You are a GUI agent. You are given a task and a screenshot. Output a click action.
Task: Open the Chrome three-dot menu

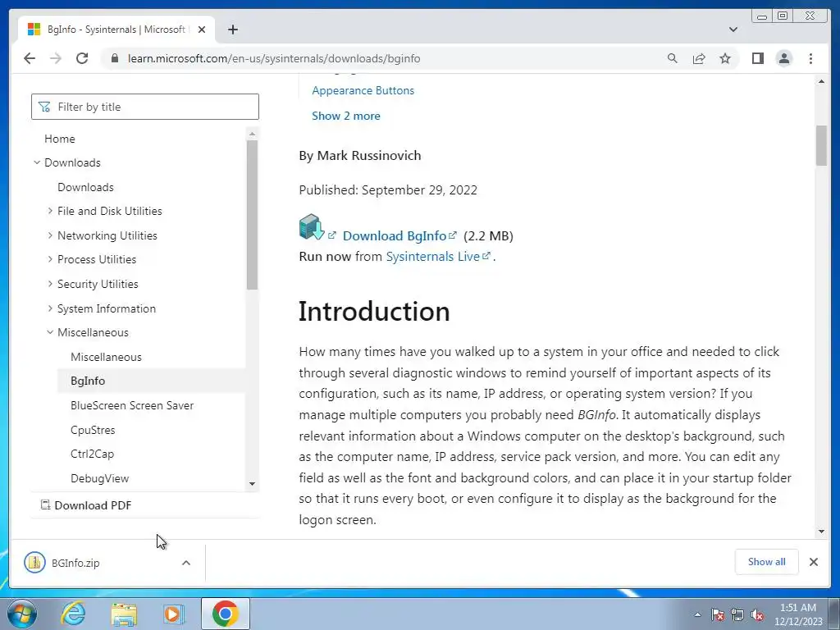click(810, 58)
